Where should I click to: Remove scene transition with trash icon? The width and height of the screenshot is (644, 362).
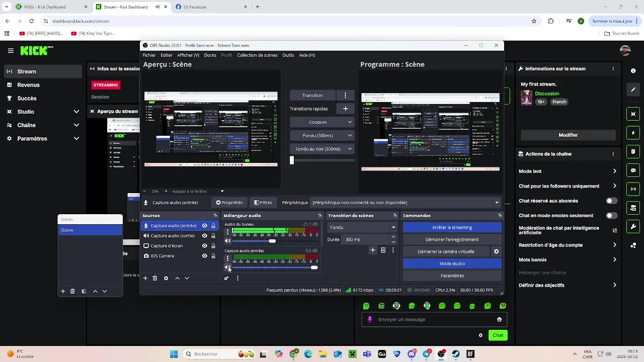tap(383, 250)
